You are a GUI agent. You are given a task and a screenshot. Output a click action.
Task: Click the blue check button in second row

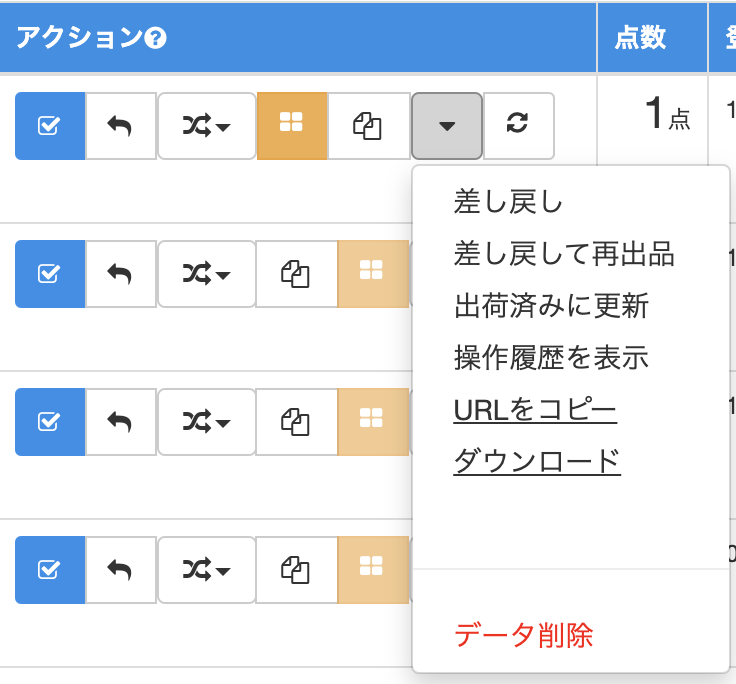click(x=50, y=274)
